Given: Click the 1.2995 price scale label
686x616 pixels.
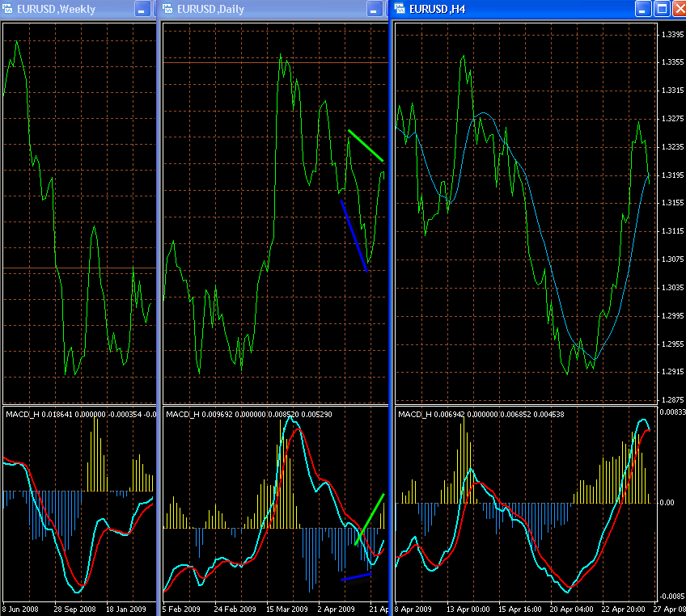Looking at the screenshot, I should (673, 315).
